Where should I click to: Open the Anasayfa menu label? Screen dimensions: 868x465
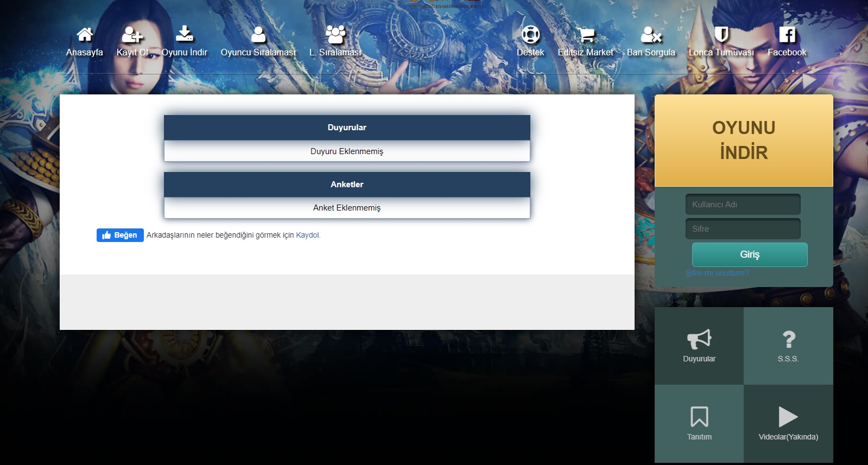[85, 52]
